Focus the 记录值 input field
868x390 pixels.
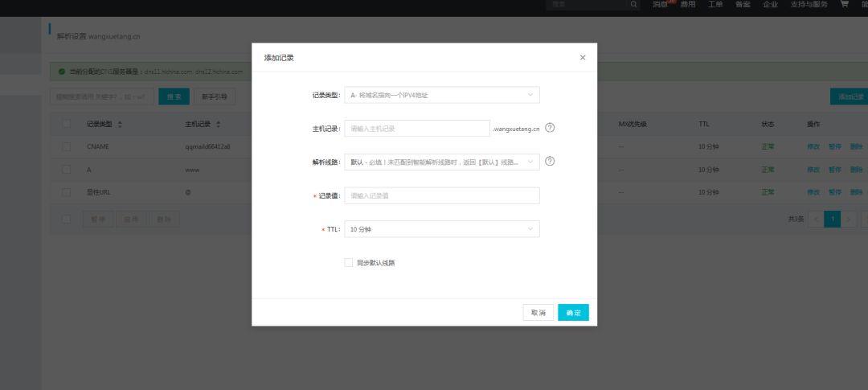click(442, 195)
